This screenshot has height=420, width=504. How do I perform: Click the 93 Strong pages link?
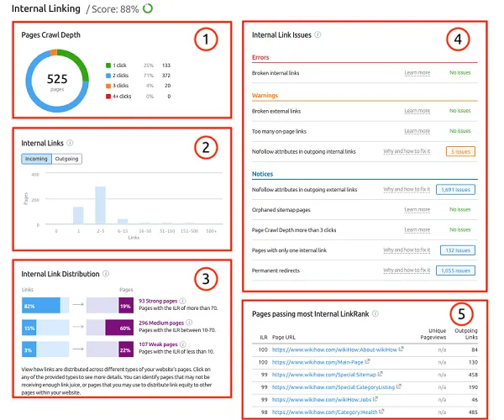(x=158, y=301)
